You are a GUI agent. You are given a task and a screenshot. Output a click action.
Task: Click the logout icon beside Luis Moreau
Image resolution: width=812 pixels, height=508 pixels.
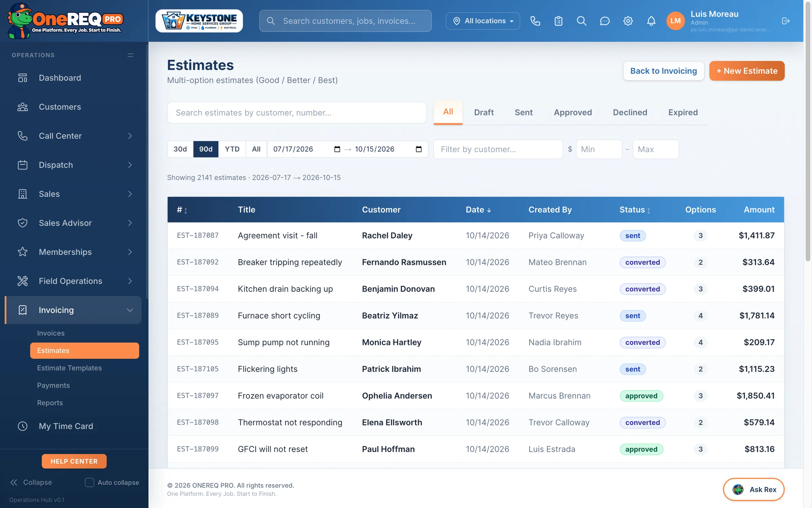786,21
